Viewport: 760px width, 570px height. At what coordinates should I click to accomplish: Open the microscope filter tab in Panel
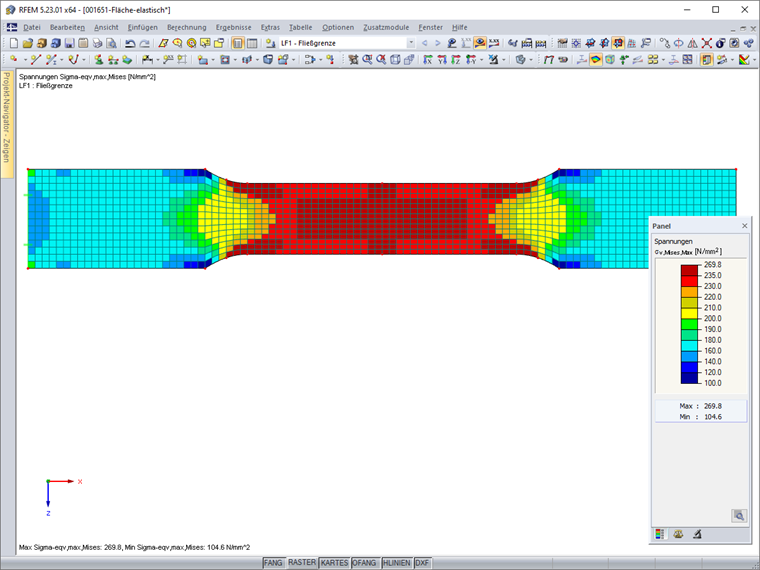pos(697,534)
